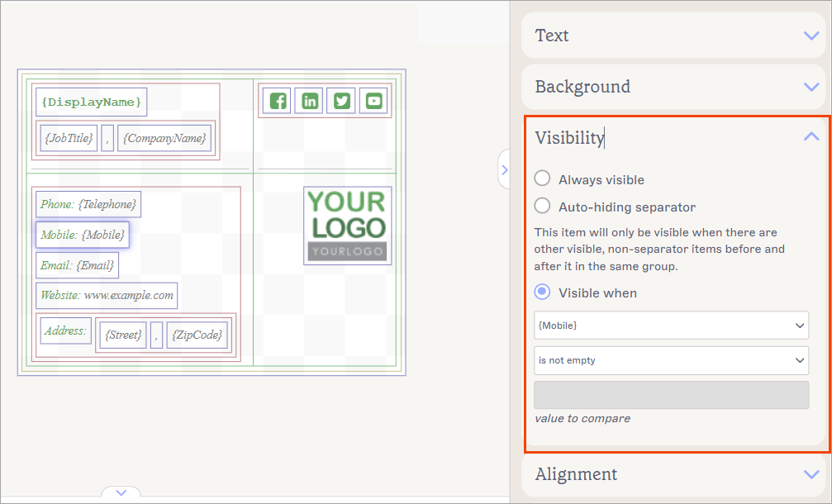Select the YouTube icon in the signature

tap(373, 101)
